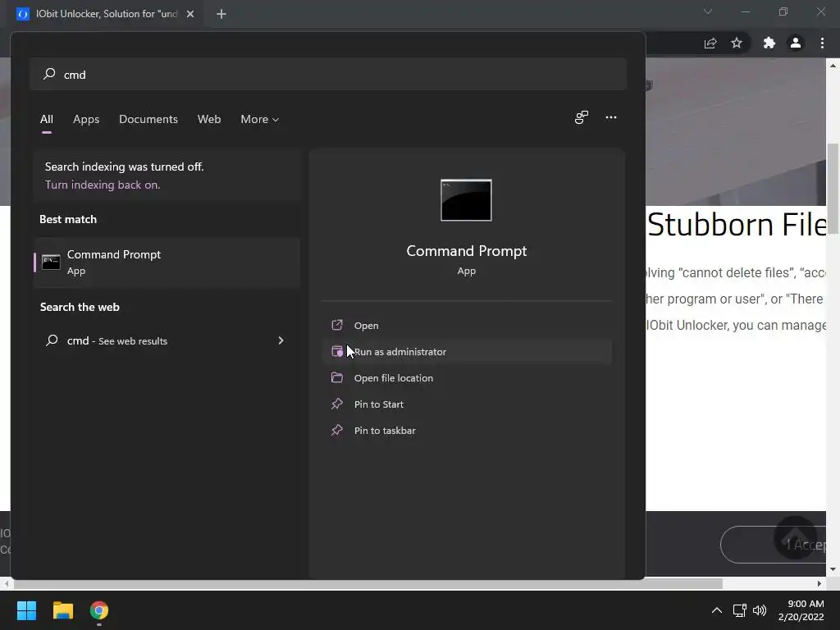Viewport: 840px width, 630px height.
Task: Close the IObit Unlocker tab
Action: 190,14
